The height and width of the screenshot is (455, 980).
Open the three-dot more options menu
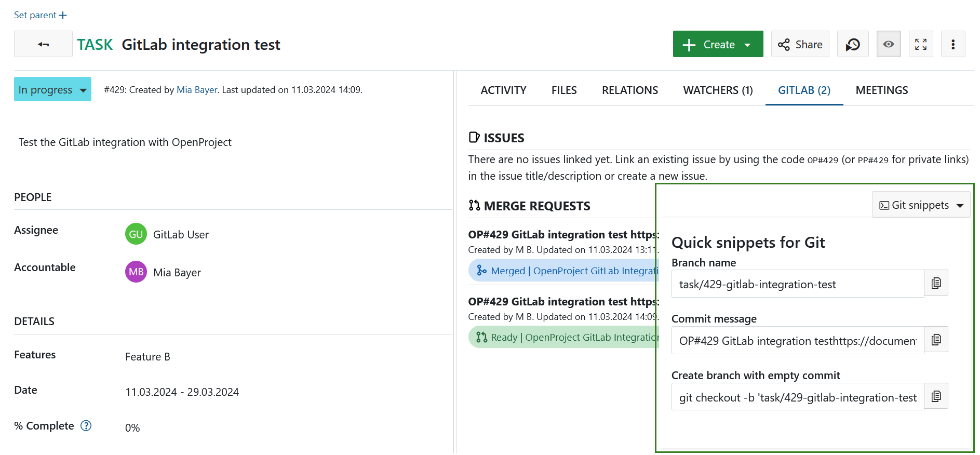coord(952,44)
